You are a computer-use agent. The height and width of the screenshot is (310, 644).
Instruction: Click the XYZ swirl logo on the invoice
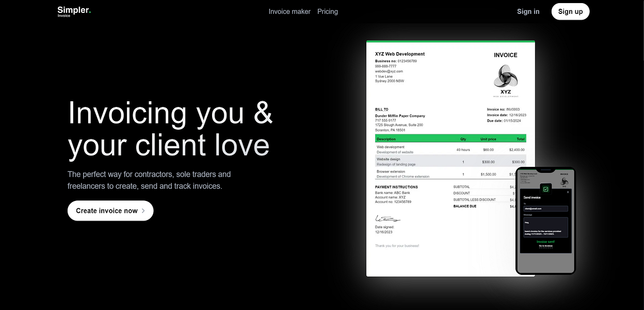505,76
